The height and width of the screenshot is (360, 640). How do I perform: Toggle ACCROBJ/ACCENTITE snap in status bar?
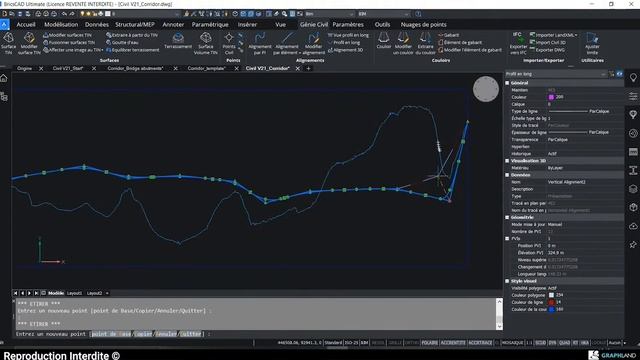pyautogui.click(x=453, y=343)
